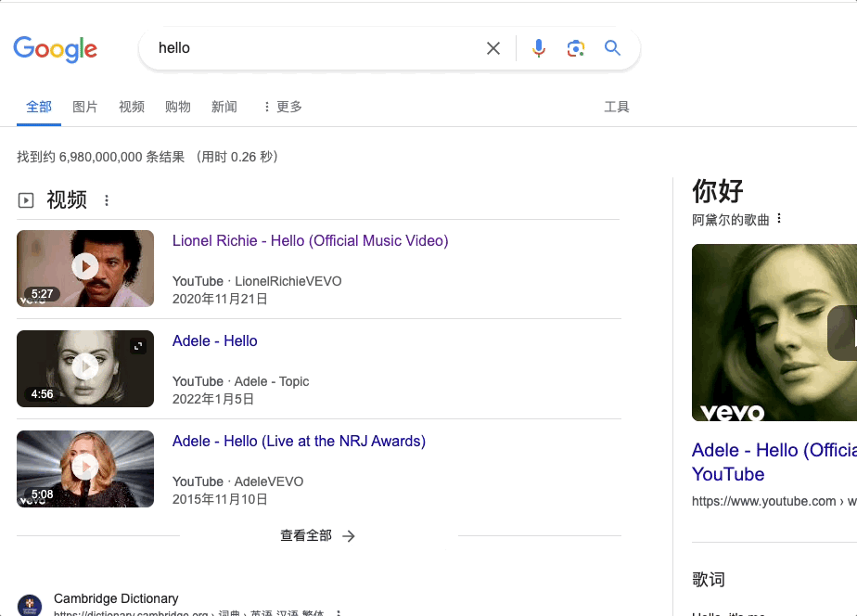Click the 你好 knowledge panel title
Screen dimensions: 857x616
click(x=718, y=191)
